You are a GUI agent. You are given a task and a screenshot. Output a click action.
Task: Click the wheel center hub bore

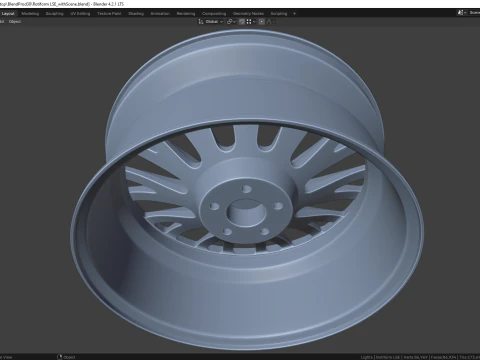[x=246, y=212]
